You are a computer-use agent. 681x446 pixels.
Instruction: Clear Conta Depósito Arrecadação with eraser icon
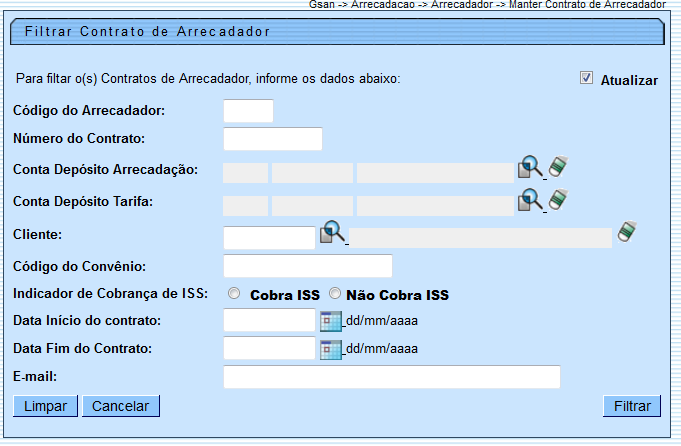point(558,166)
